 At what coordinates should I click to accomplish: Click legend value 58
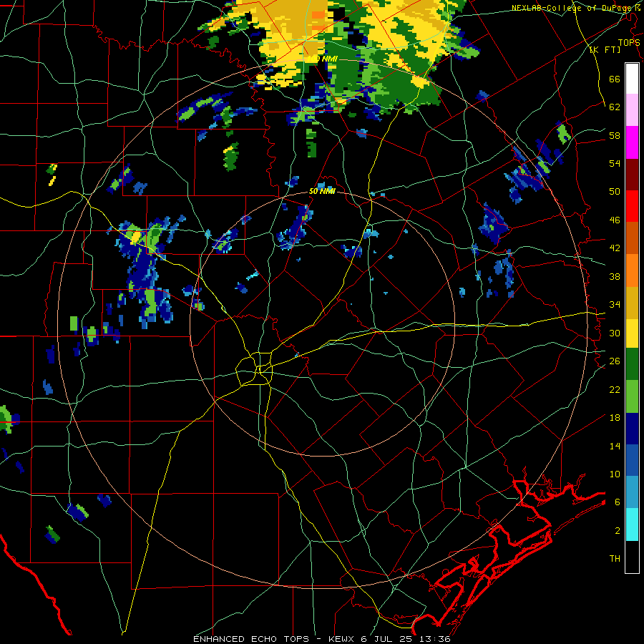click(615, 135)
